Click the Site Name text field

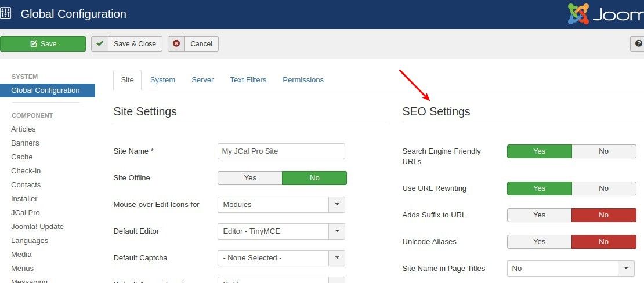281,151
